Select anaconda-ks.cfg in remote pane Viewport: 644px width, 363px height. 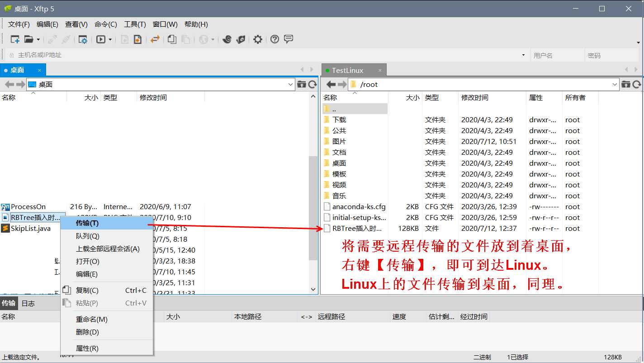(359, 206)
